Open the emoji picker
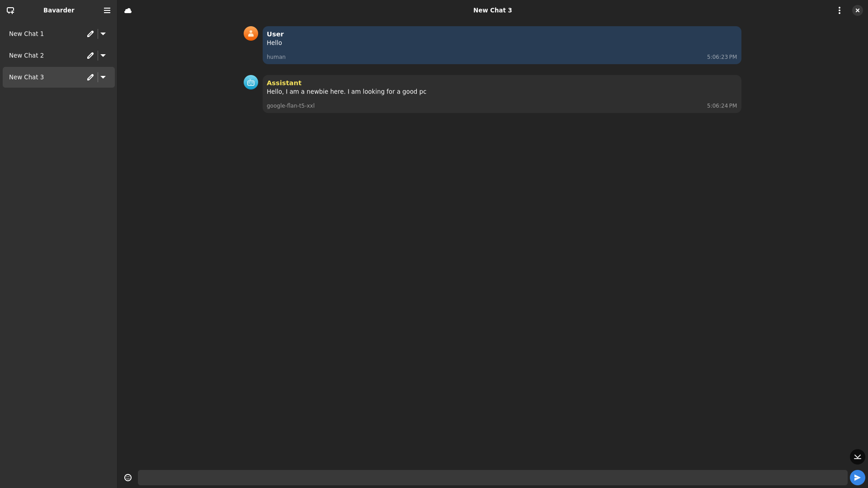Image resolution: width=868 pixels, height=488 pixels. [128, 478]
